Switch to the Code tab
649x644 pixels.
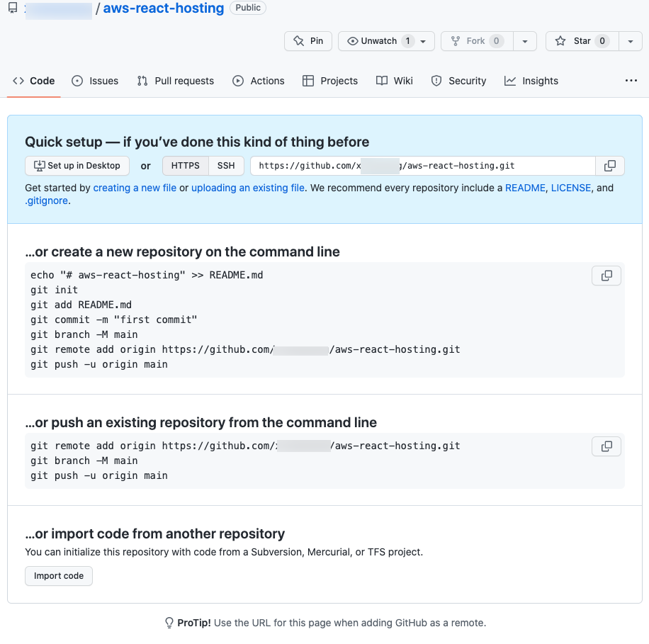[x=34, y=81]
